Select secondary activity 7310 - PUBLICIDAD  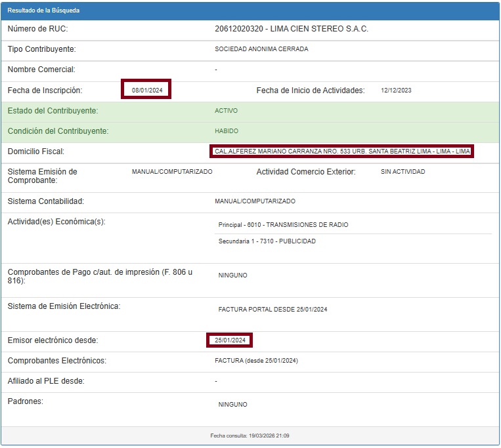click(267, 241)
